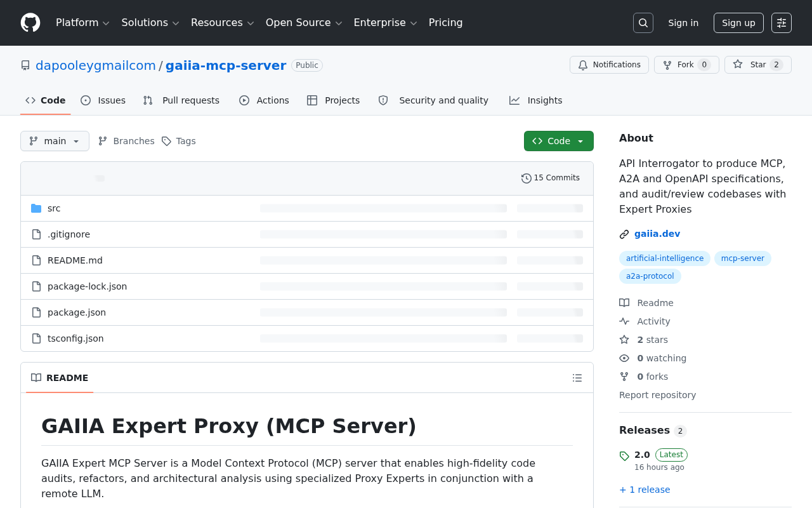Click the src folder icon
This screenshot has height=508, width=812.
tap(36, 208)
